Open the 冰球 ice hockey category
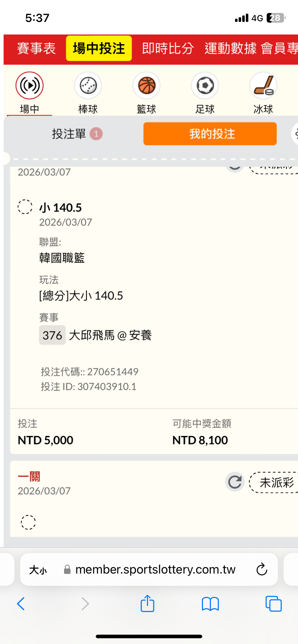This screenshot has height=644, width=298. coord(263,86)
